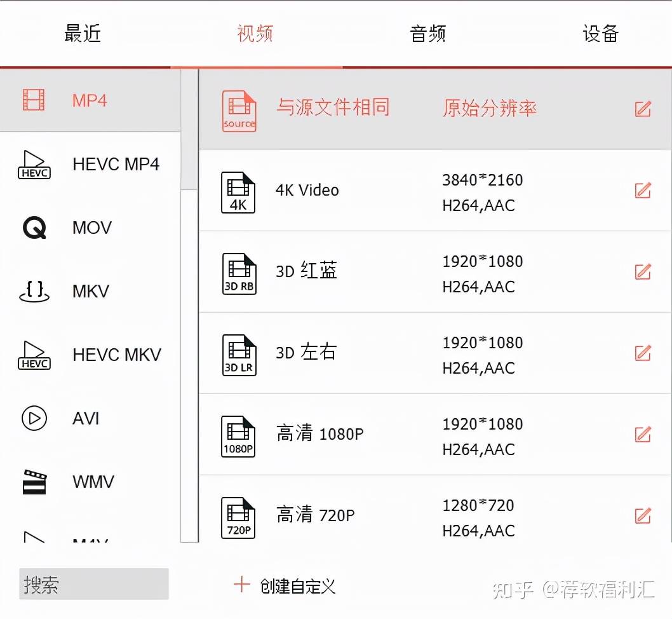Click the source file preset icon
This screenshot has height=619, width=672.
(x=239, y=111)
